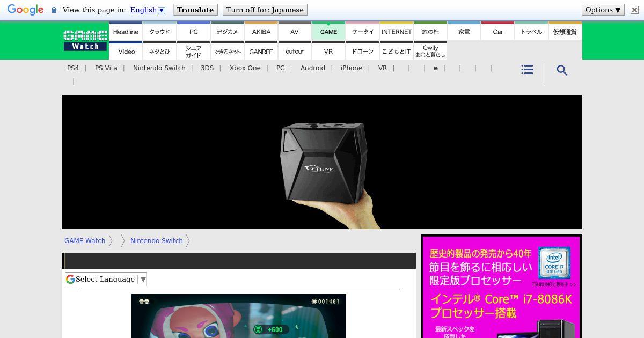Open the できるネット tab
This screenshot has width=644, height=338.
click(227, 51)
